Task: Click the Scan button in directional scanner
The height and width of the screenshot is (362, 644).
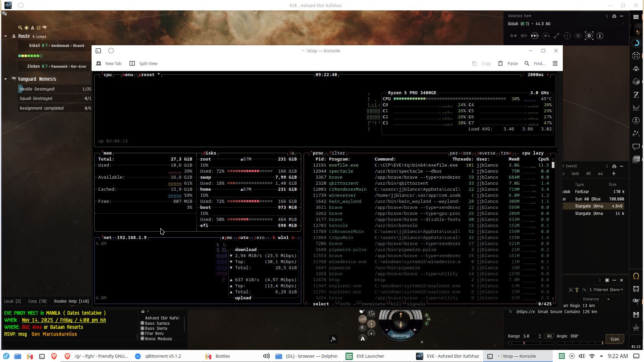Action: click(615, 339)
